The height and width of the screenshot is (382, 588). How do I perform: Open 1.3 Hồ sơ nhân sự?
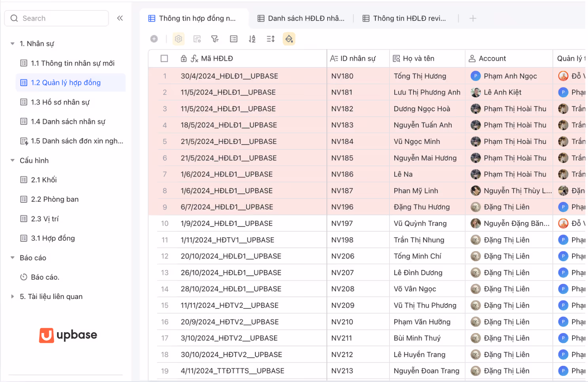70,102
